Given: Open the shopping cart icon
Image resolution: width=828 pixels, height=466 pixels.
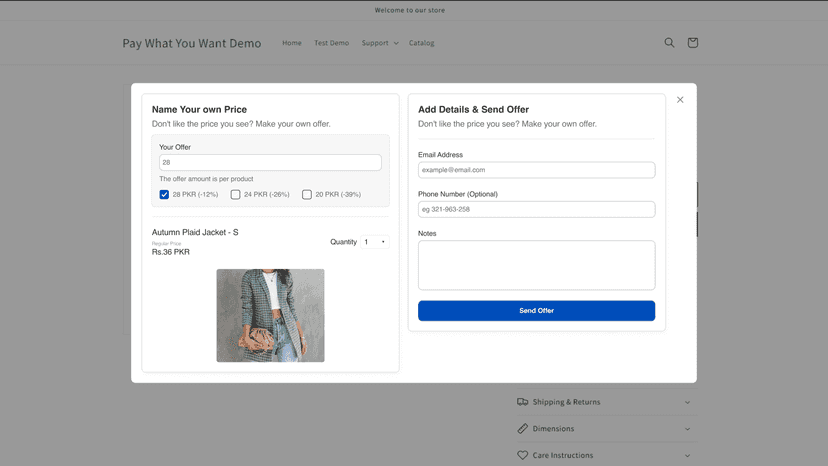Looking at the screenshot, I should point(692,43).
